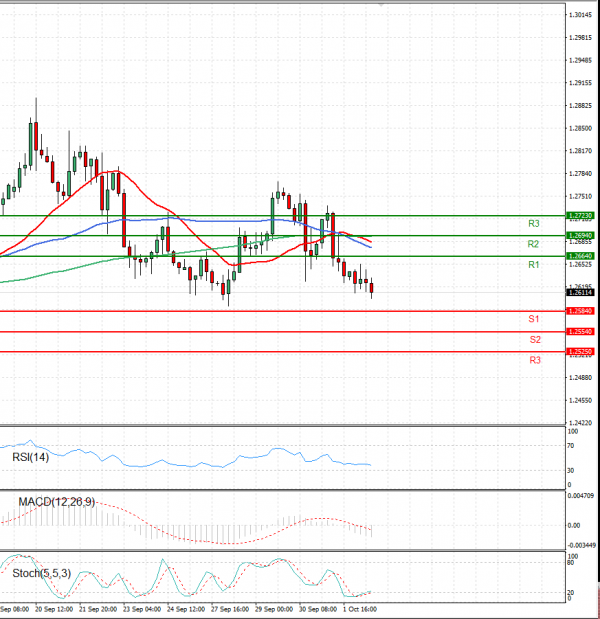Image resolution: width=600 pixels, height=619 pixels.
Task: Click the MACD(12,26,9) indicator label
Action: click(57, 502)
